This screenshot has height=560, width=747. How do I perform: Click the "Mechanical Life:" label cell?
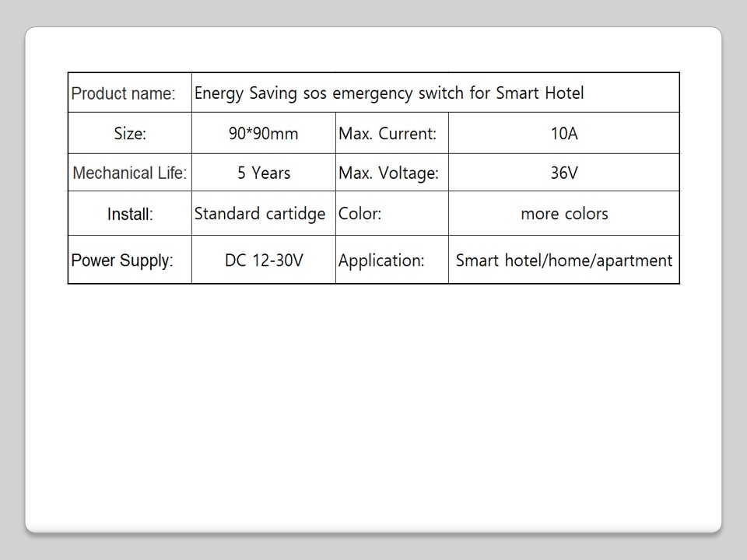click(130, 173)
